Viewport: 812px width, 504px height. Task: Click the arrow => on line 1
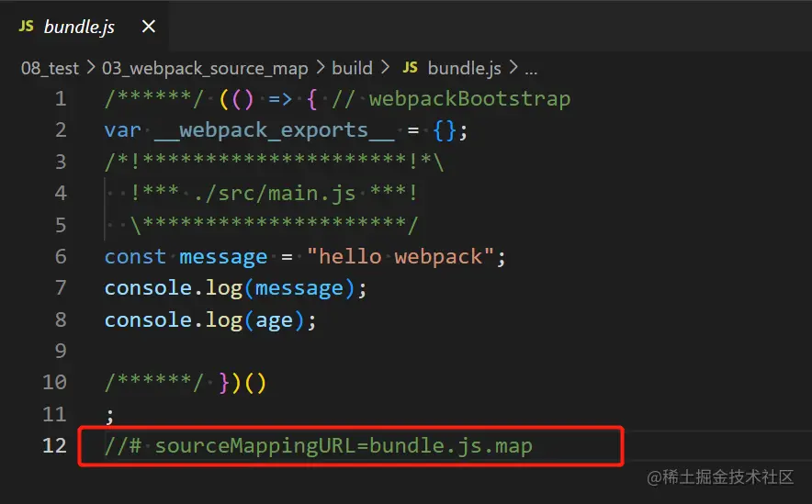click(280, 98)
